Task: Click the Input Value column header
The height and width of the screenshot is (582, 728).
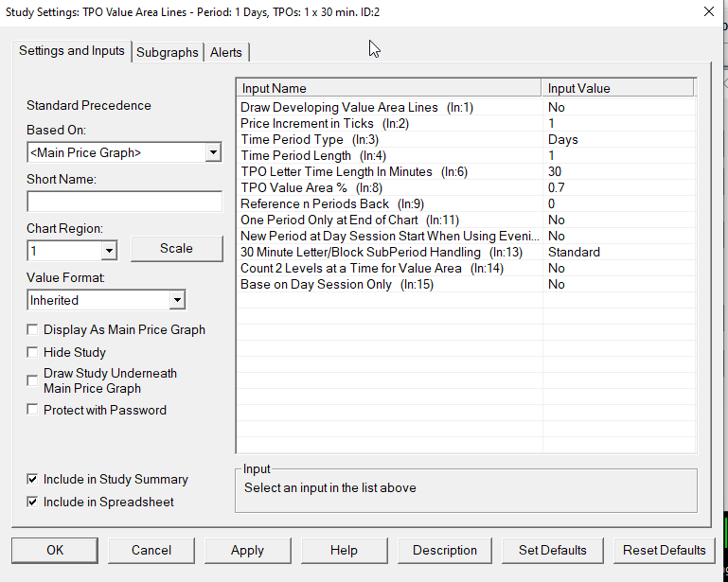Action: click(619, 88)
